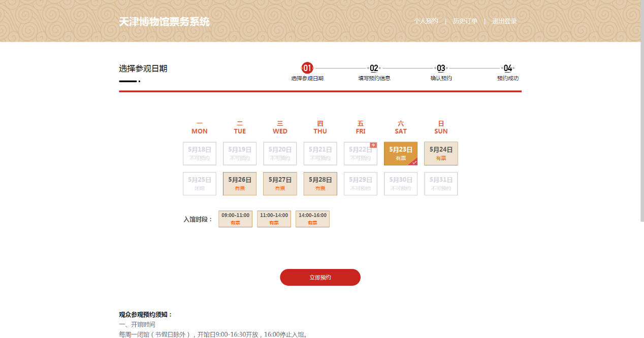
Task: Click the holiday badge on May 22
Action: pyautogui.click(x=373, y=145)
